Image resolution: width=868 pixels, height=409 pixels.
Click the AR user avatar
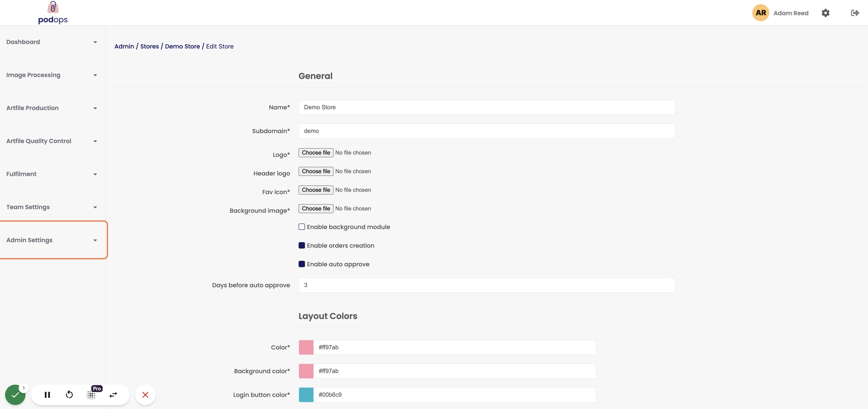761,13
